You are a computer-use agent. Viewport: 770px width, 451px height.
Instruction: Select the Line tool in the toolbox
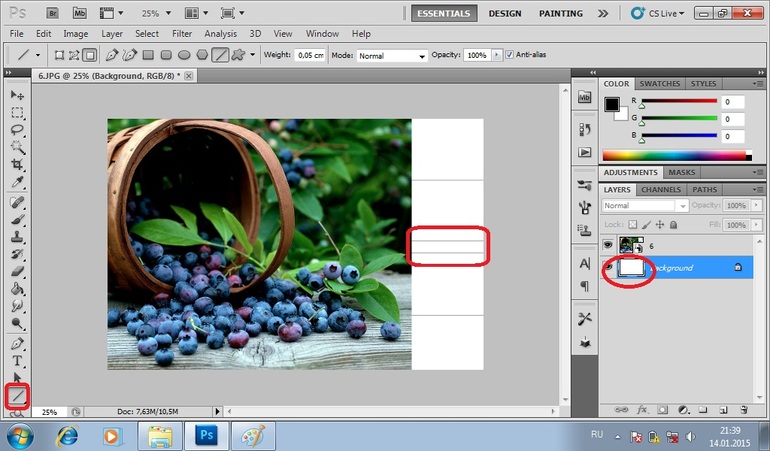pyautogui.click(x=17, y=396)
